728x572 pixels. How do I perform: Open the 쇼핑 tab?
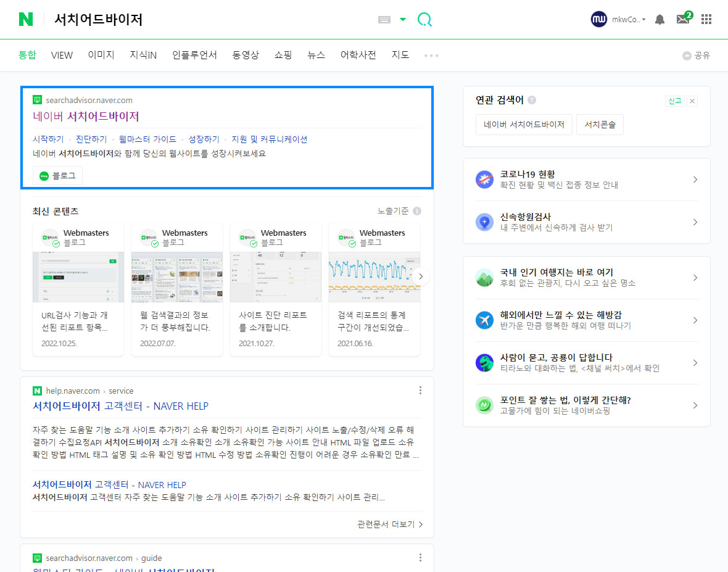coord(283,55)
